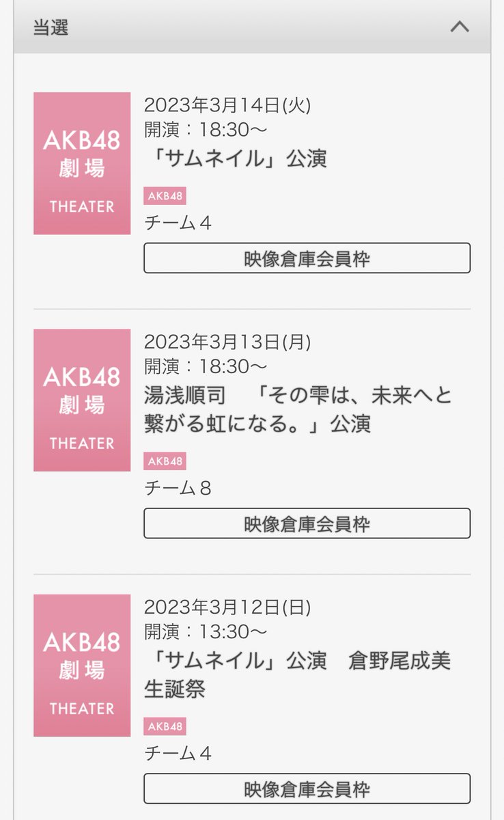Open AKB48 劇場 thumbnail for March 12 show
This screenshot has height=820, width=504.
click(x=82, y=666)
